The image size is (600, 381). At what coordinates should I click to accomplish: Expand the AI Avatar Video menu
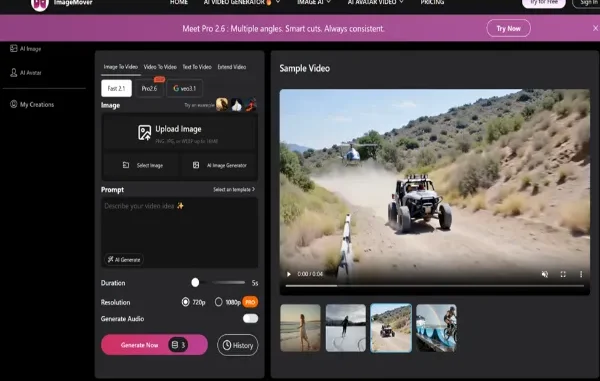pos(375,2)
